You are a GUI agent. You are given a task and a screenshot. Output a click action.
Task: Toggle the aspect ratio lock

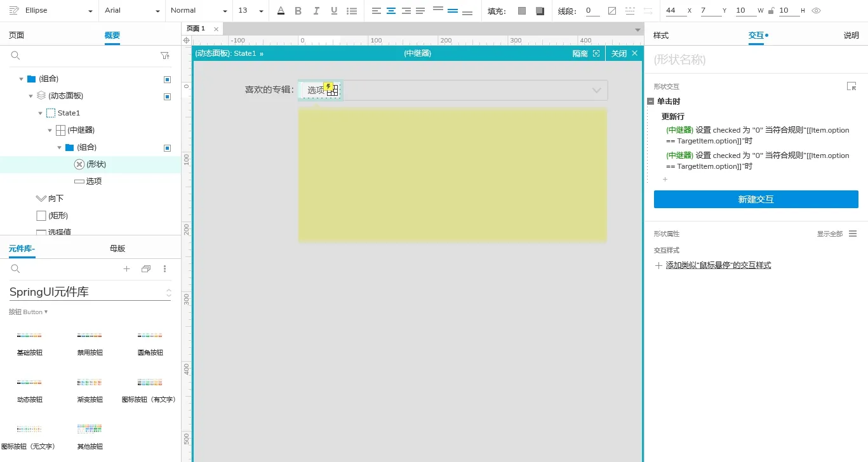pyautogui.click(x=771, y=11)
